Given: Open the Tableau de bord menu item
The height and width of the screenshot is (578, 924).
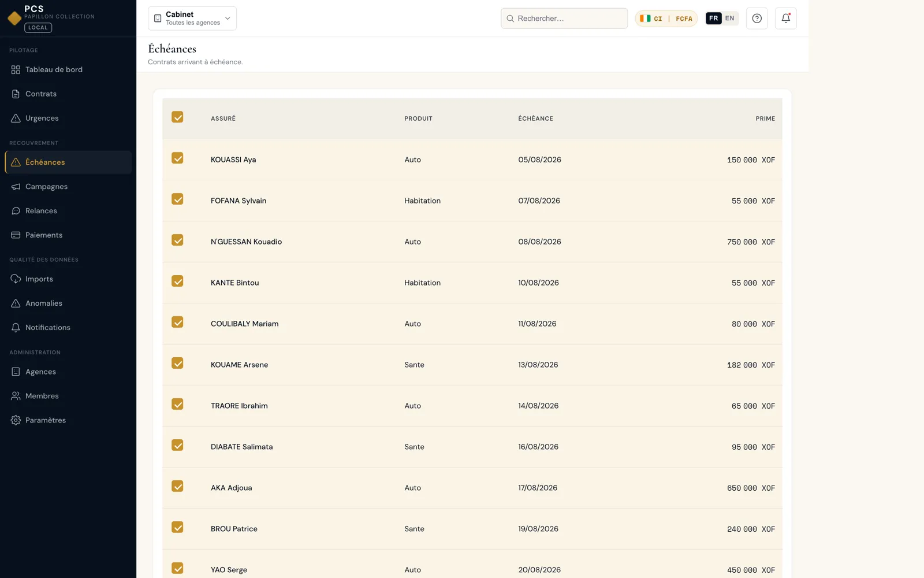Looking at the screenshot, I should pos(68,70).
